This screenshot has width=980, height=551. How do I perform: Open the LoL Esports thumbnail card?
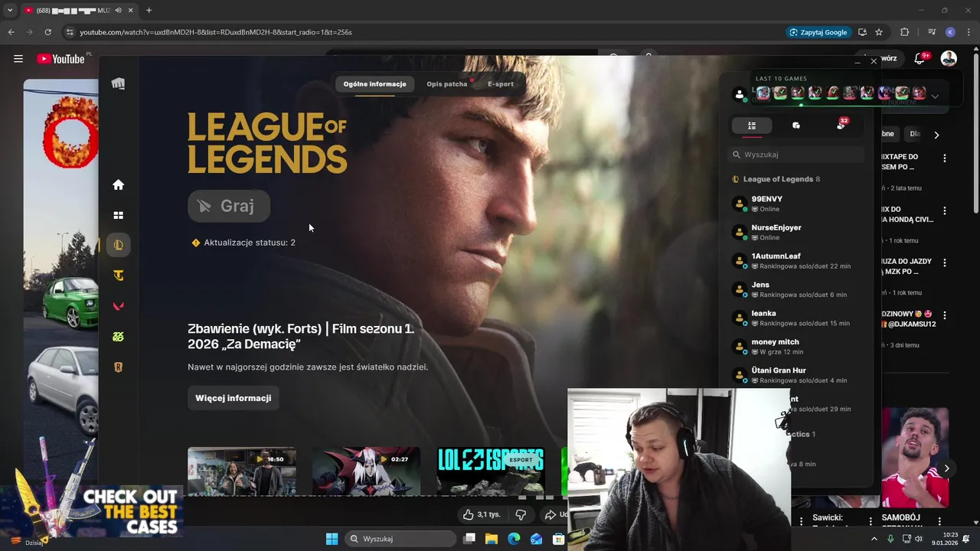coord(491,471)
